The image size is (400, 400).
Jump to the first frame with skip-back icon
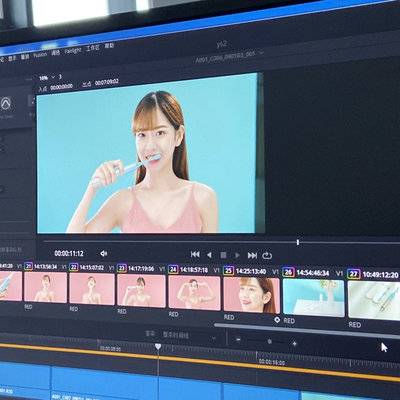coord(195,255)
